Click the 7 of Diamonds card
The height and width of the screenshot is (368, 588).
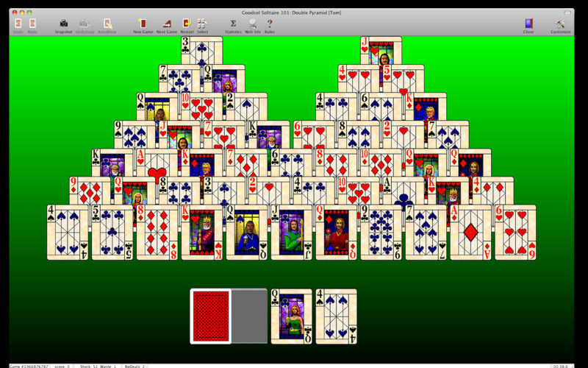point(247,163)
